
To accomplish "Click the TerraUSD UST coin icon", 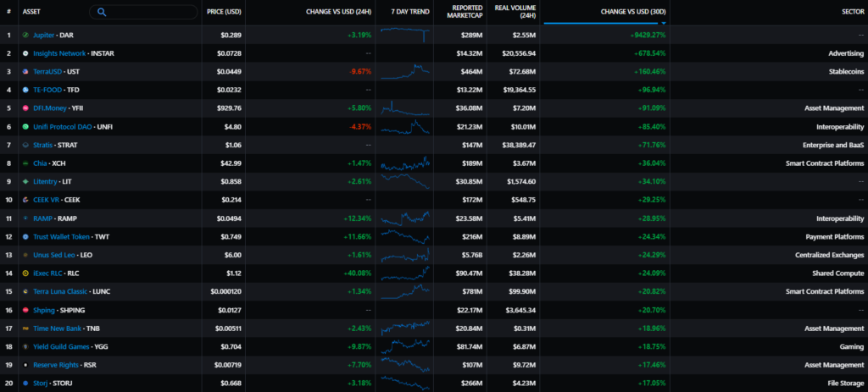I will click(x=25, y=71).
